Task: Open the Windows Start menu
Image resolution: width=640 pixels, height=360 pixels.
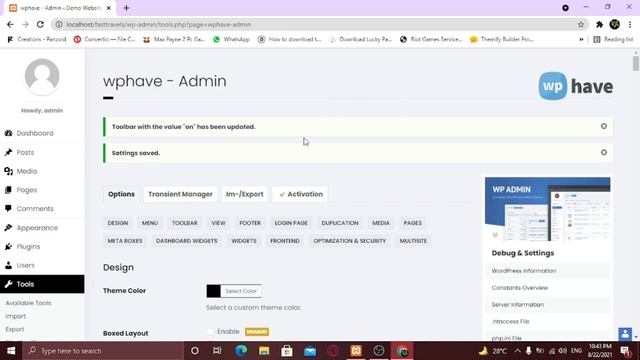Action: [11, 351]
